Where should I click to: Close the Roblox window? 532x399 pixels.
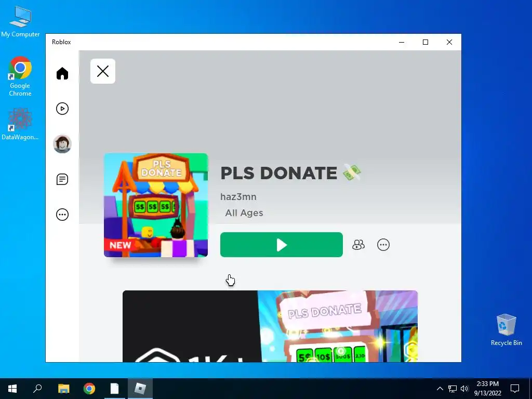tap(449, 42)
